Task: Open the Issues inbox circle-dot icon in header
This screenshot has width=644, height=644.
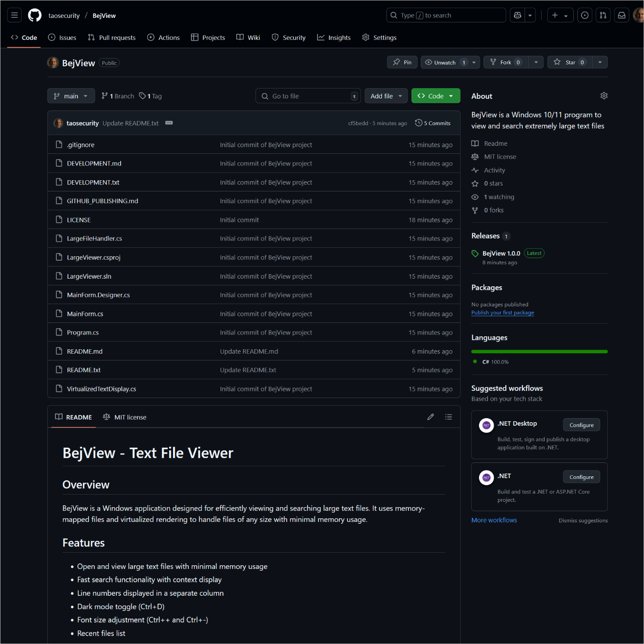Action: 585,15
